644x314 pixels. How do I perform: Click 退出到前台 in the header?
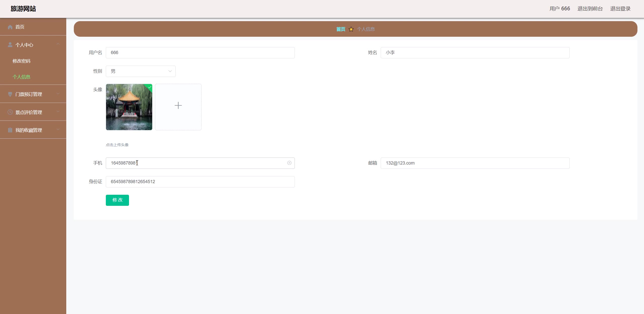[590, 9]
